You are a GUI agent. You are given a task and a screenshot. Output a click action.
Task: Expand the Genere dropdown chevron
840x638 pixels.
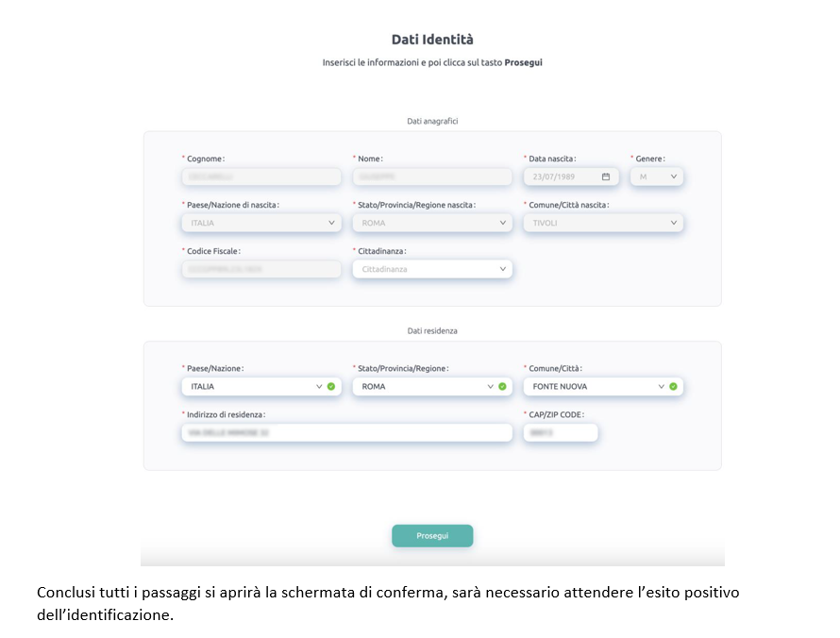pos(673,176)
